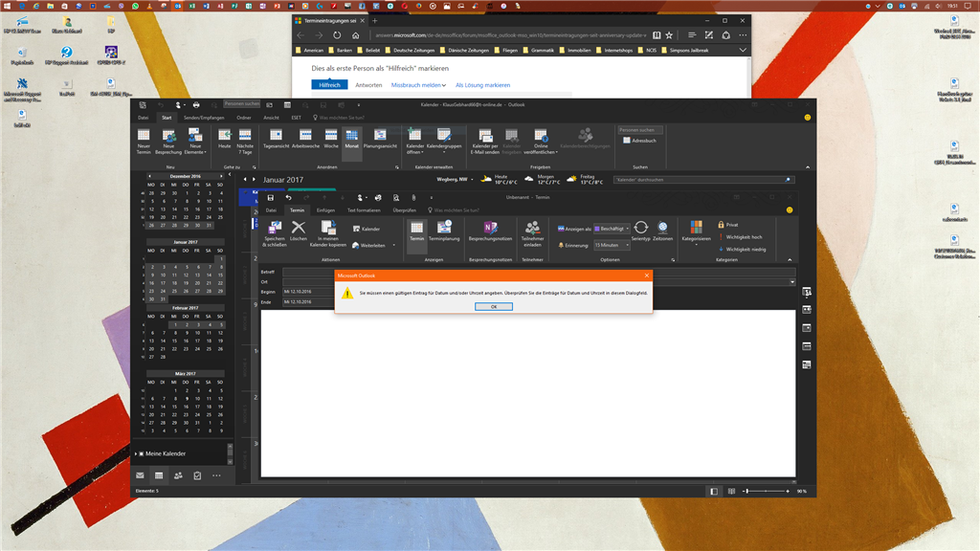Viewport: 980px width, 551px height.
Task: Click the Weiterleiten button
Action: 368,246
